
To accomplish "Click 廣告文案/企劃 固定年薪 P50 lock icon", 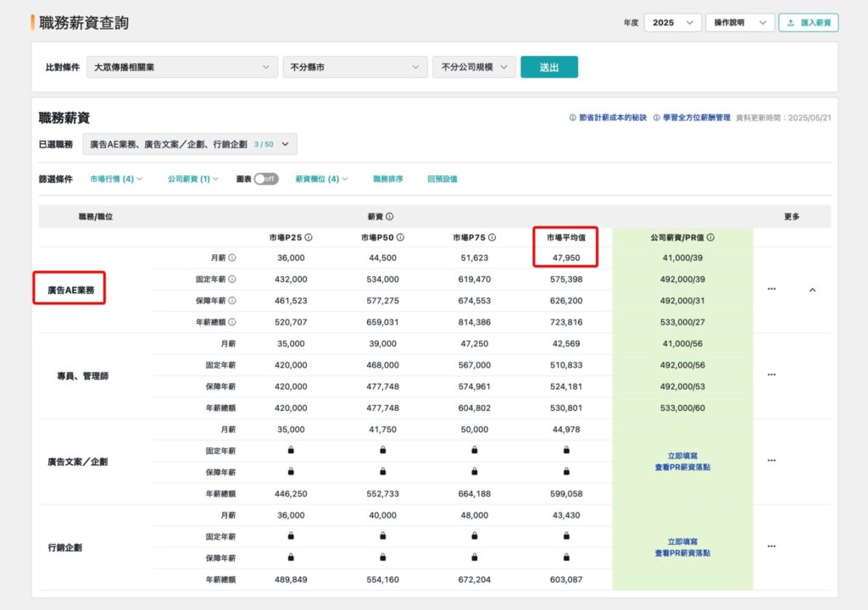I will (x=382, y=450).
